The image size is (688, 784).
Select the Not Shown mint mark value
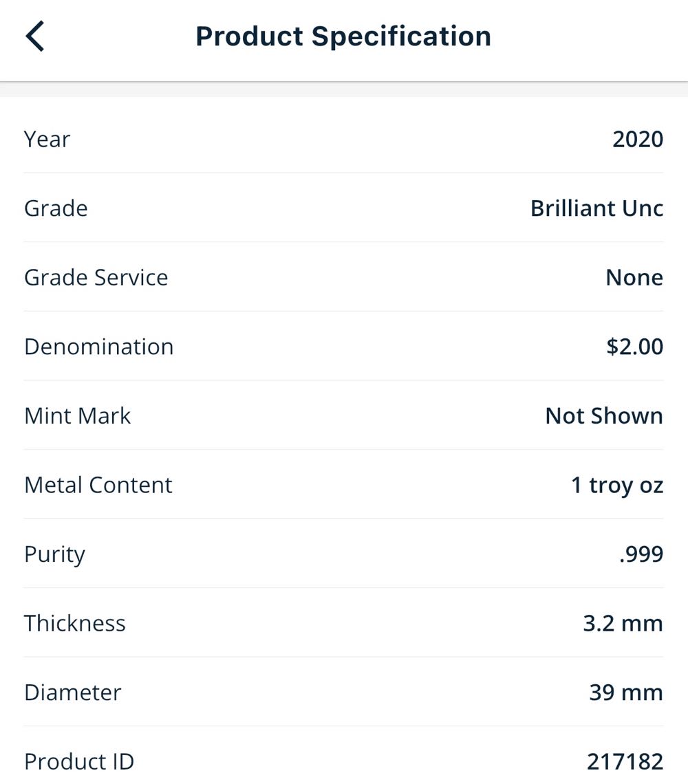click(604, 416)
